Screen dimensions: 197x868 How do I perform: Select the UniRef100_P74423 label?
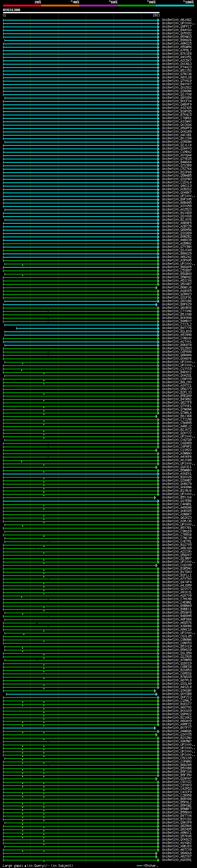176,67
